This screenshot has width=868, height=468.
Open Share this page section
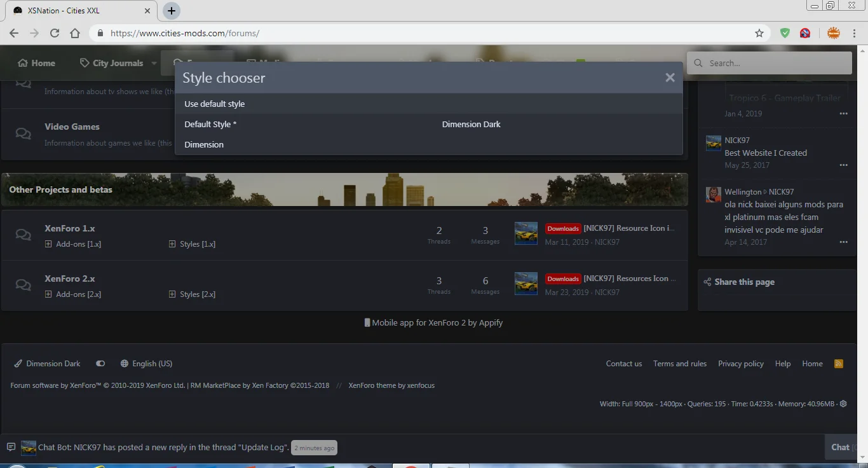744,282
